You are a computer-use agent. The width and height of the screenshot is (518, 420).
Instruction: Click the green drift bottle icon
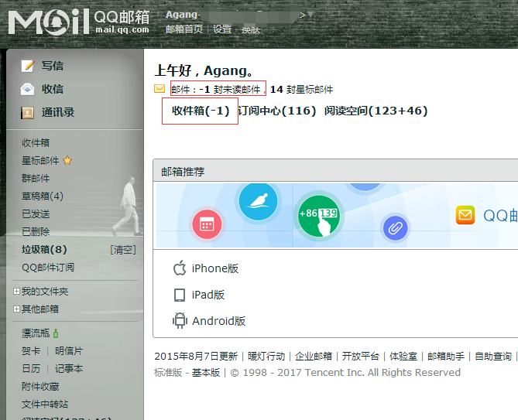pos(56,333)
